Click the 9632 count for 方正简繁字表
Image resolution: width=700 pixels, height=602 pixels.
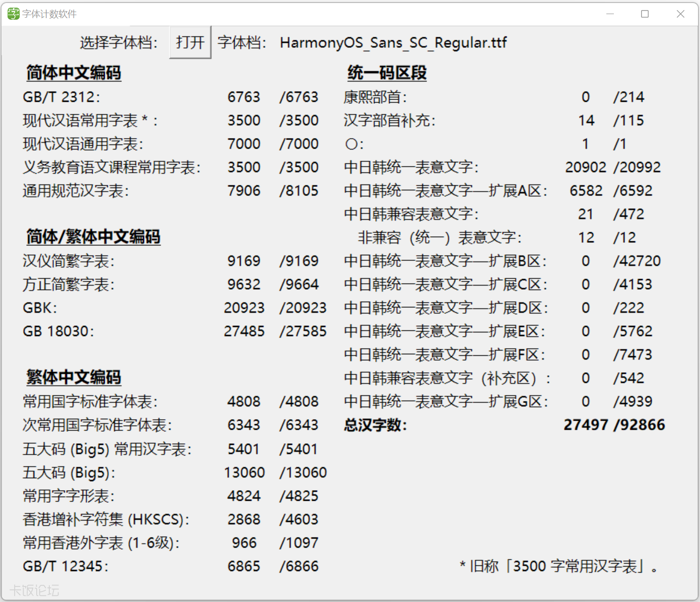tap(244, 285)
